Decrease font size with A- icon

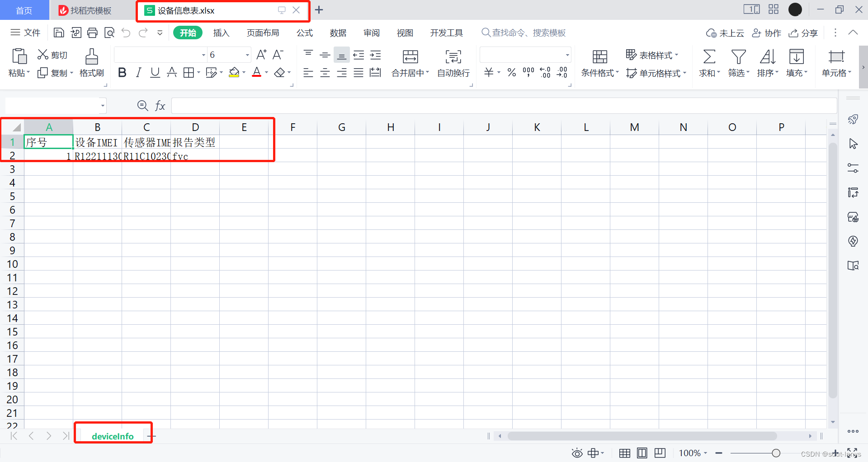coord(278,55)
